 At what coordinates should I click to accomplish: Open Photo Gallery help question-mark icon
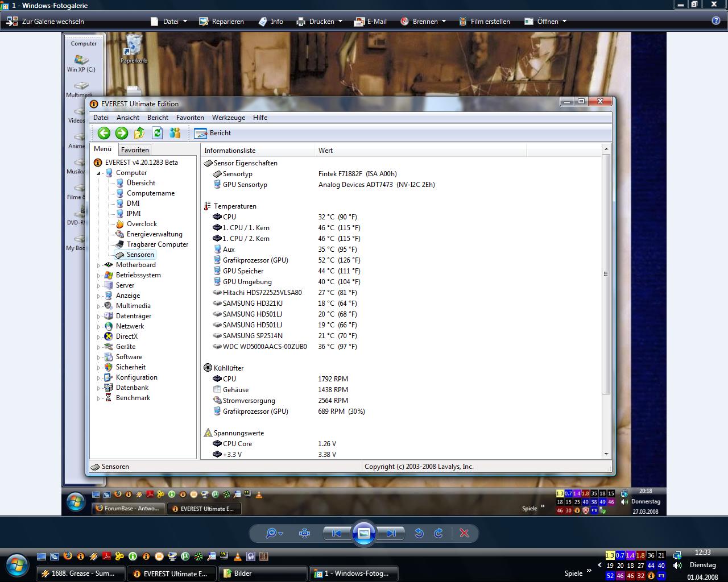(716, 21)
